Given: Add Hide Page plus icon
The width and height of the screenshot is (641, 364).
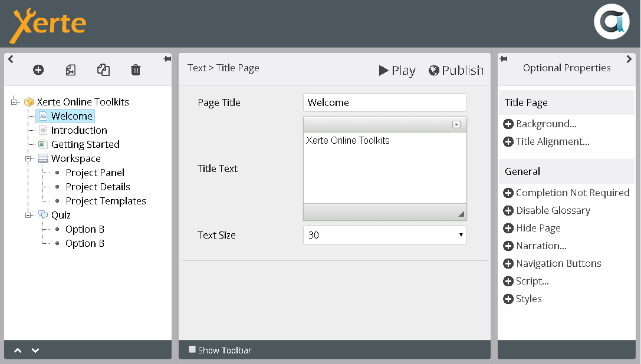Looking at the screenshot, I should (x=508, y=228).
